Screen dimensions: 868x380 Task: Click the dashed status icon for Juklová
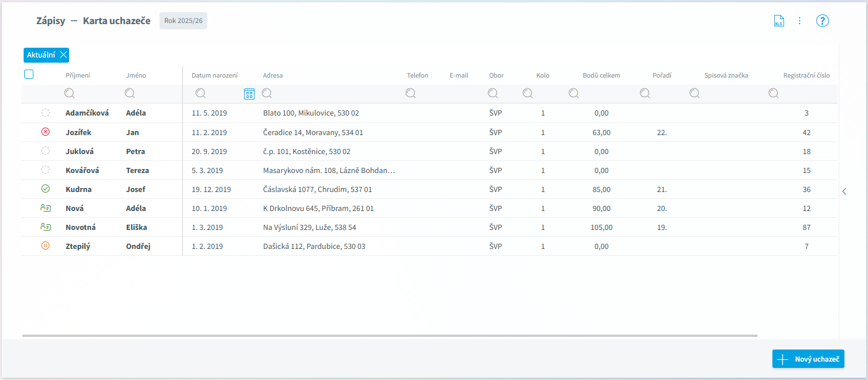tap(45, 151)
